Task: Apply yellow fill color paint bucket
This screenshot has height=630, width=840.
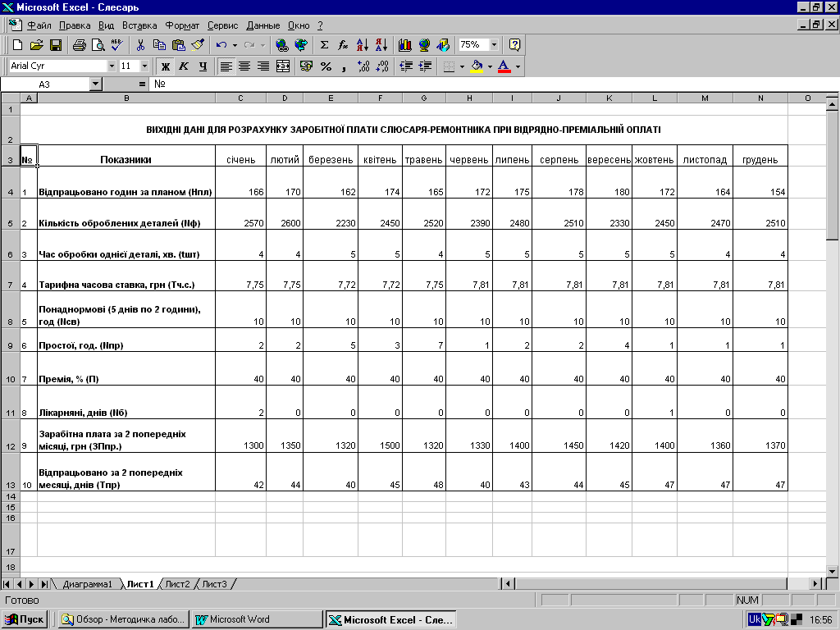Action: (x=477, y=66)
